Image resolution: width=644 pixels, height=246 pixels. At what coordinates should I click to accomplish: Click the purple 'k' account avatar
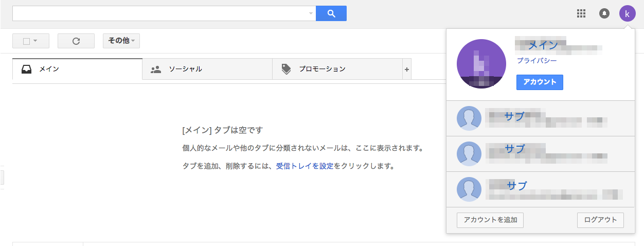627,13
